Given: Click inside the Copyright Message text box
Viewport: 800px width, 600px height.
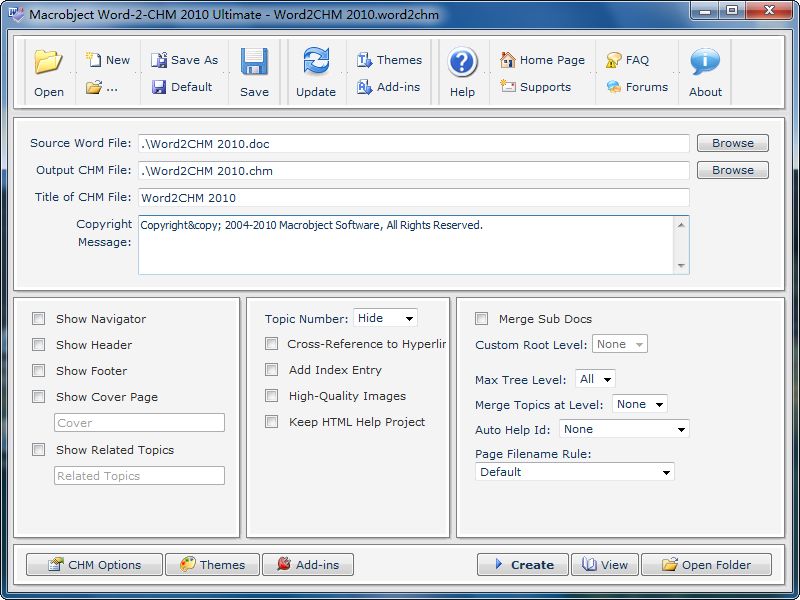Looking at the screenshot, I should [406, 245].
